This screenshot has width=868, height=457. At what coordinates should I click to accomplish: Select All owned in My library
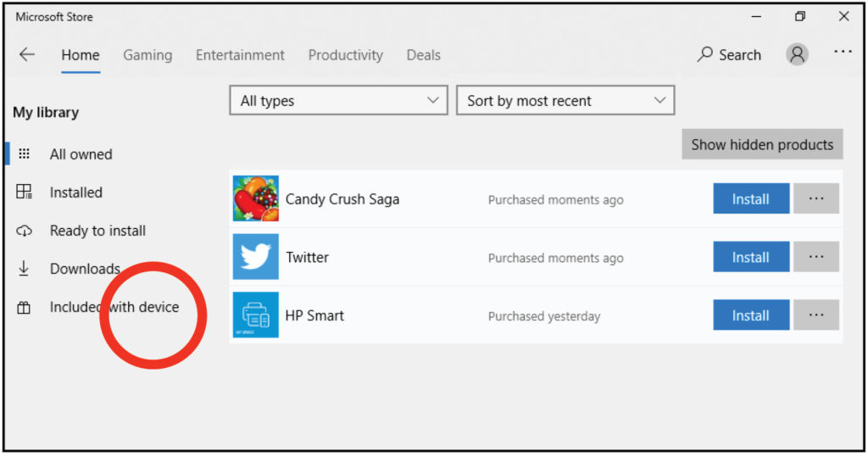click(x=81, y=154)
